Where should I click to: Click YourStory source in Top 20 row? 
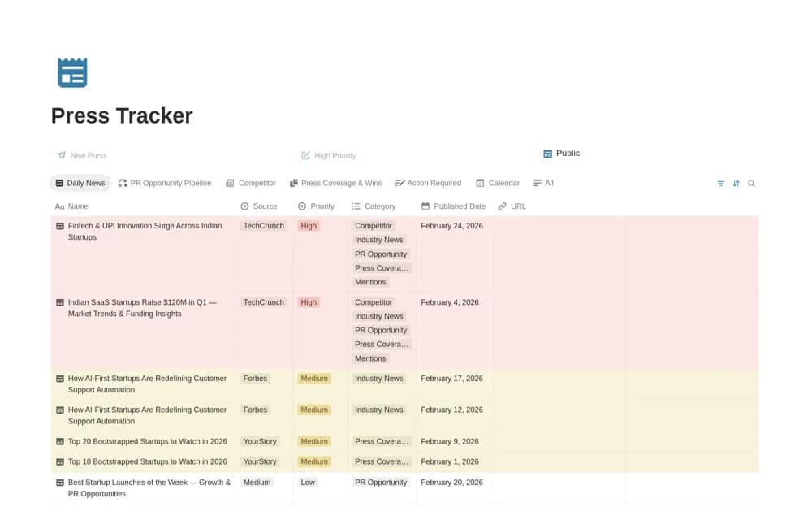(x=260, y=442)
